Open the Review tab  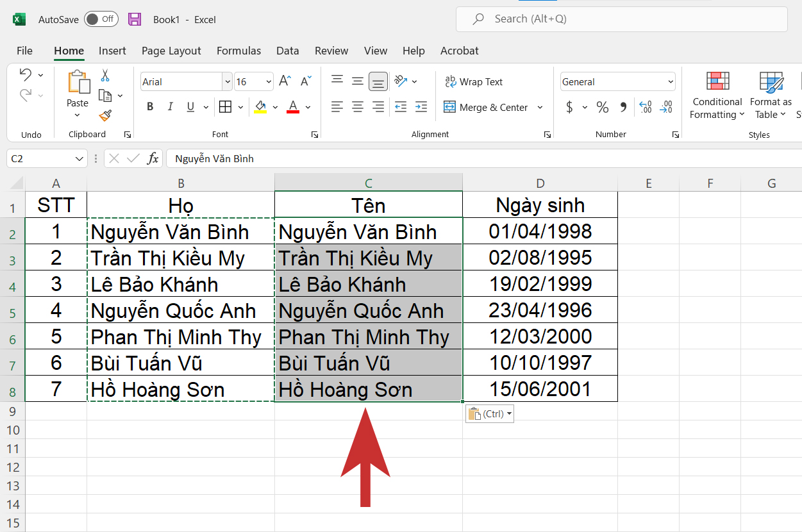click(x=331, y=51)
